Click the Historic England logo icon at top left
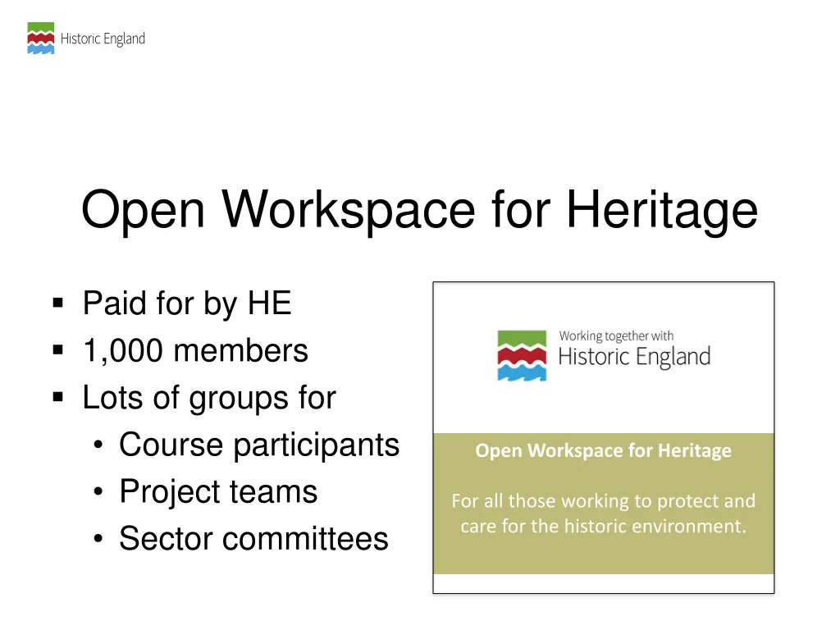Image resolution: width=840 pixels, height=630 pixels. click(x=41, y=38)
